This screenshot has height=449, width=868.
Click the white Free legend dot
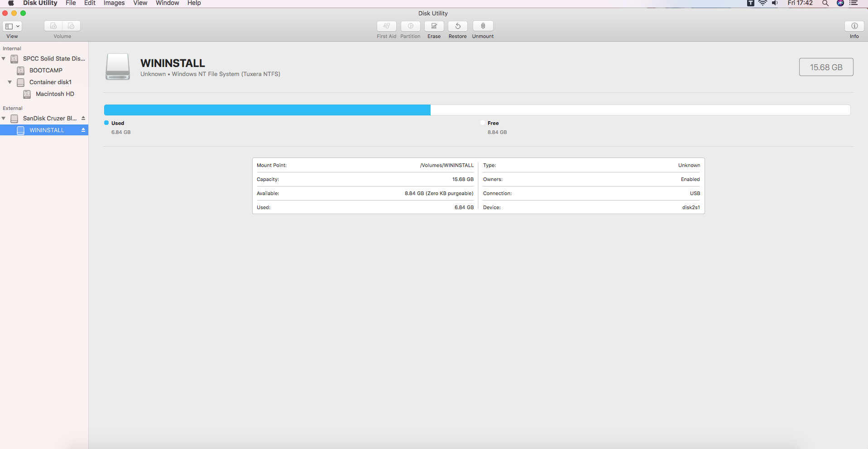483,123
